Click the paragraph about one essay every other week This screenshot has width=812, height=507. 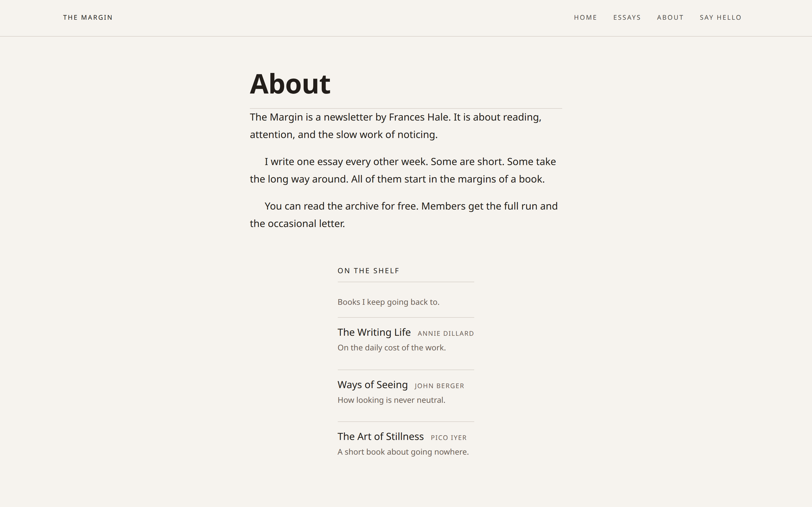pyautogui.click(x=403, y=170)
